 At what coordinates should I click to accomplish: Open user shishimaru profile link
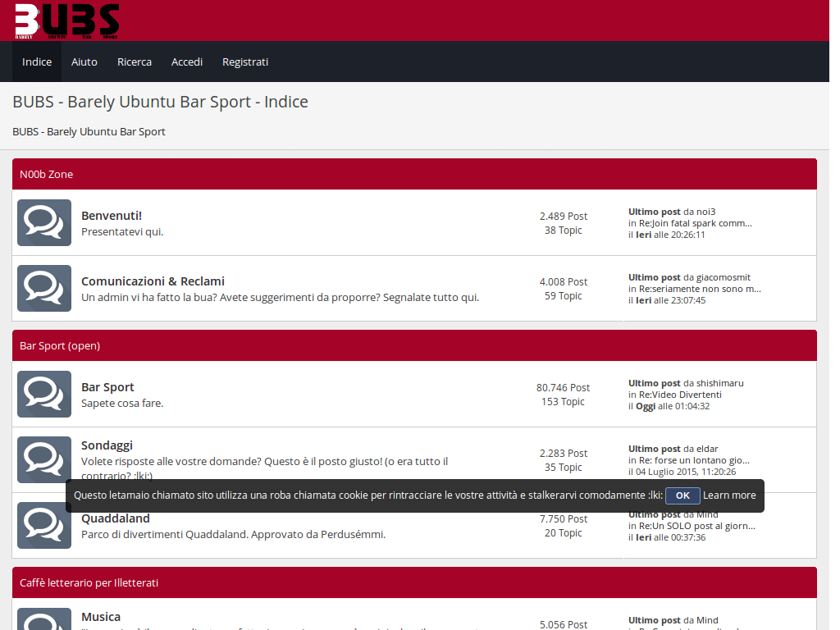coord(720,383)
